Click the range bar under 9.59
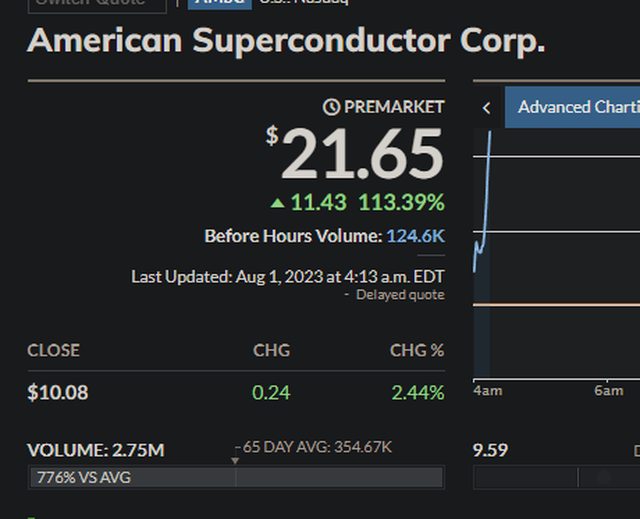The height and width of the screenshot is (519, 640). [554, 478]
